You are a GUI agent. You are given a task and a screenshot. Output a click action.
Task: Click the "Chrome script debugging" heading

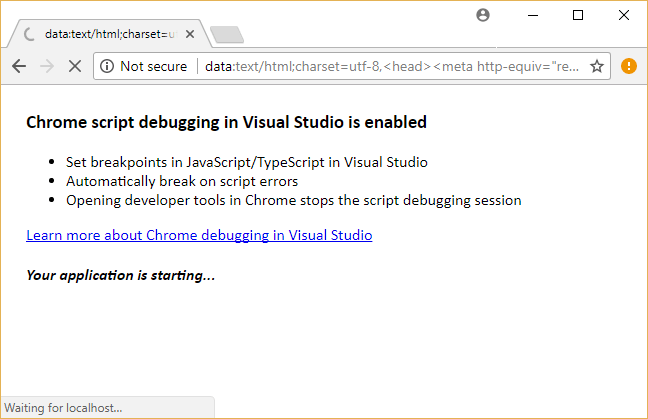(226, 122)
